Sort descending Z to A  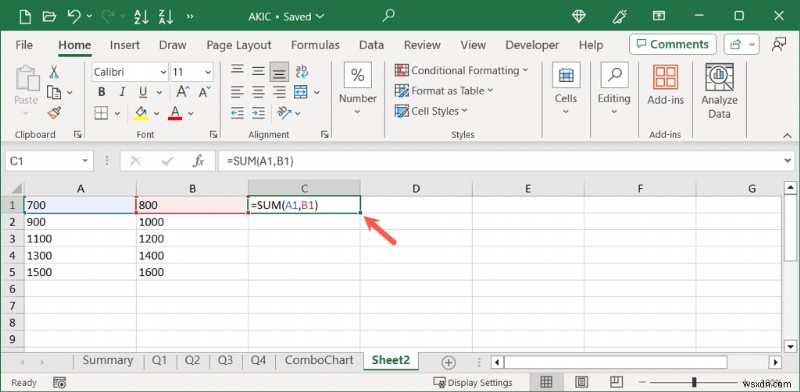point(166,16)
